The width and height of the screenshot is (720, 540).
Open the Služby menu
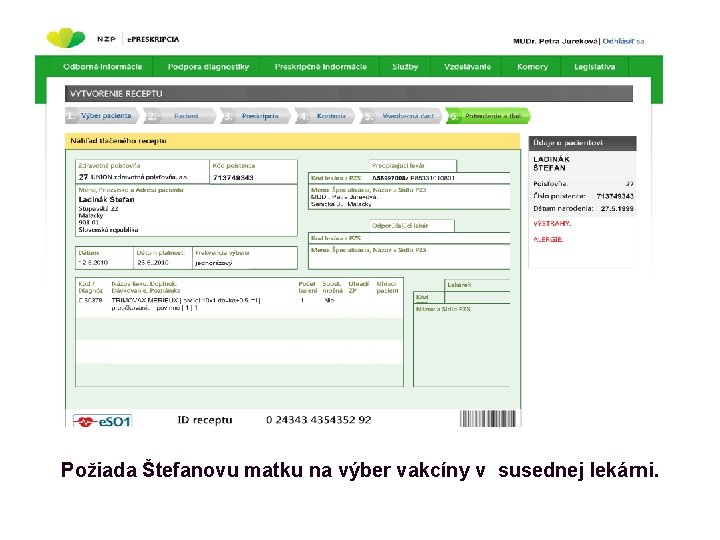click(405, 67)
